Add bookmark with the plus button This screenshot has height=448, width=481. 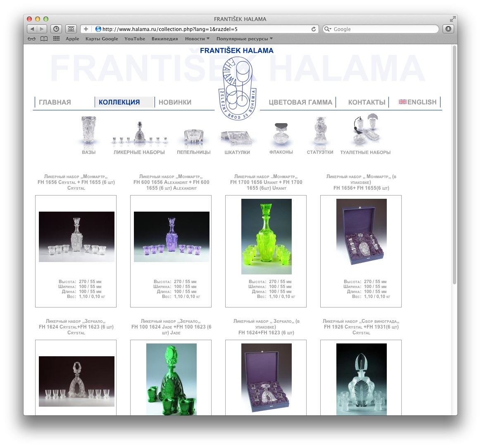86,29
